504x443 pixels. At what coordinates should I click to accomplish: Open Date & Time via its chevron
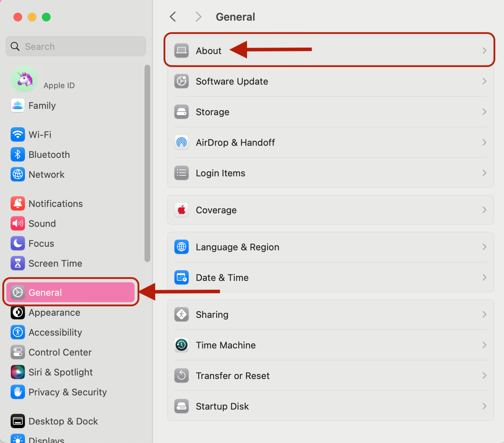pos(484,277)
